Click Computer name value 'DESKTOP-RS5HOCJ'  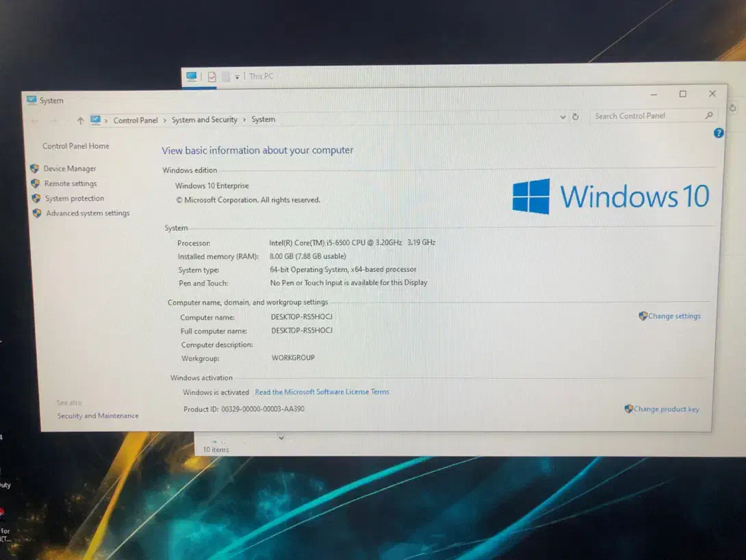coord(302,316)
